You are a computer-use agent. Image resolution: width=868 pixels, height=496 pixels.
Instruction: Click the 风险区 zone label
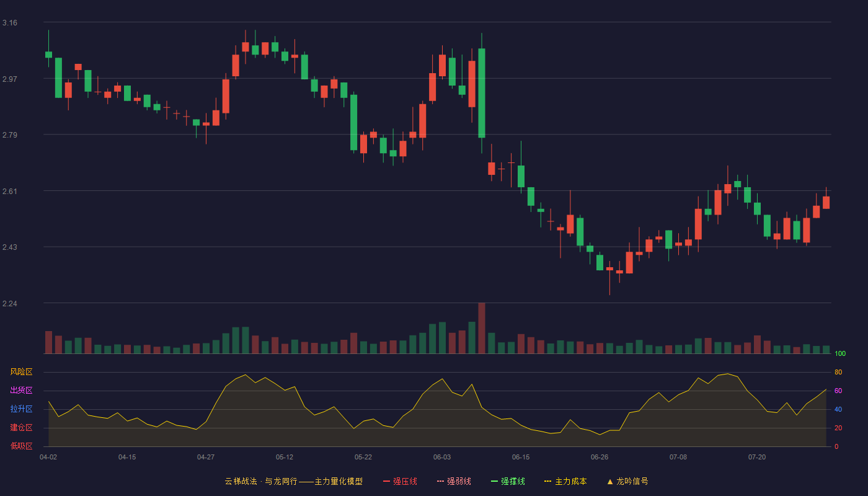click(x=21, y=372)
